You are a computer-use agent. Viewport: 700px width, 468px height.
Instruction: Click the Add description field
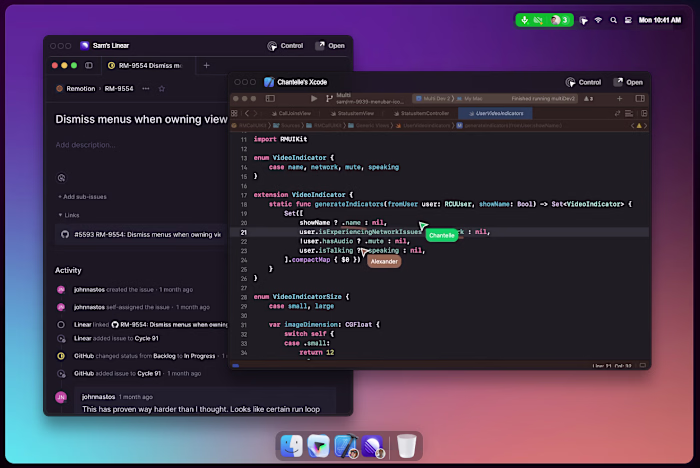click(85, 145)
